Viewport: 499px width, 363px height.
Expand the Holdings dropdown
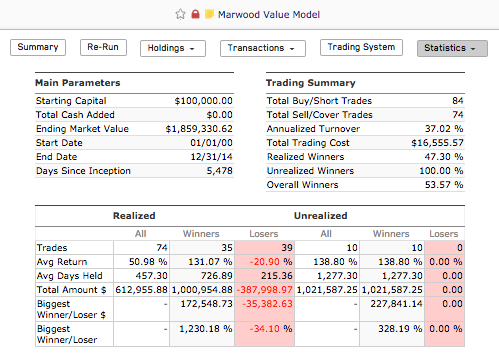pos(173,48)
